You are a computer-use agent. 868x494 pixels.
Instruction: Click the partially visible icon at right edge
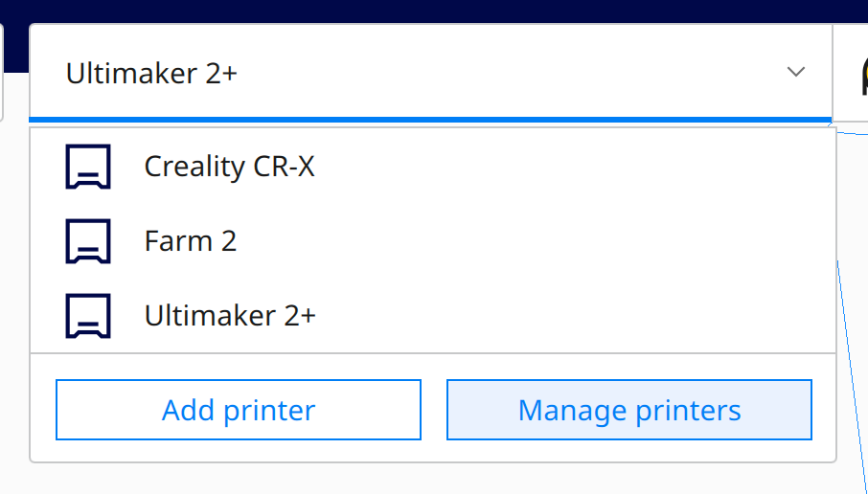(864, 75)
